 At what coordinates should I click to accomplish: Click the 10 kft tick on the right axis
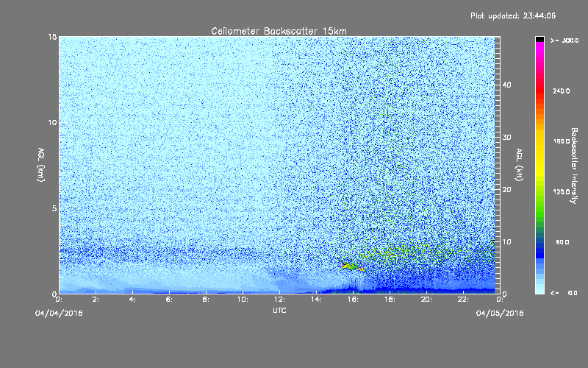coord(506,242)
